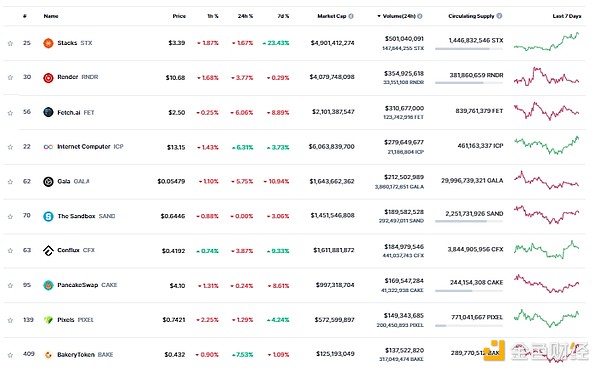Image resolution: width=600 pixels, height=372 pixels.
Task: Click the Circulating Supply column header
Action: [471, 16]
